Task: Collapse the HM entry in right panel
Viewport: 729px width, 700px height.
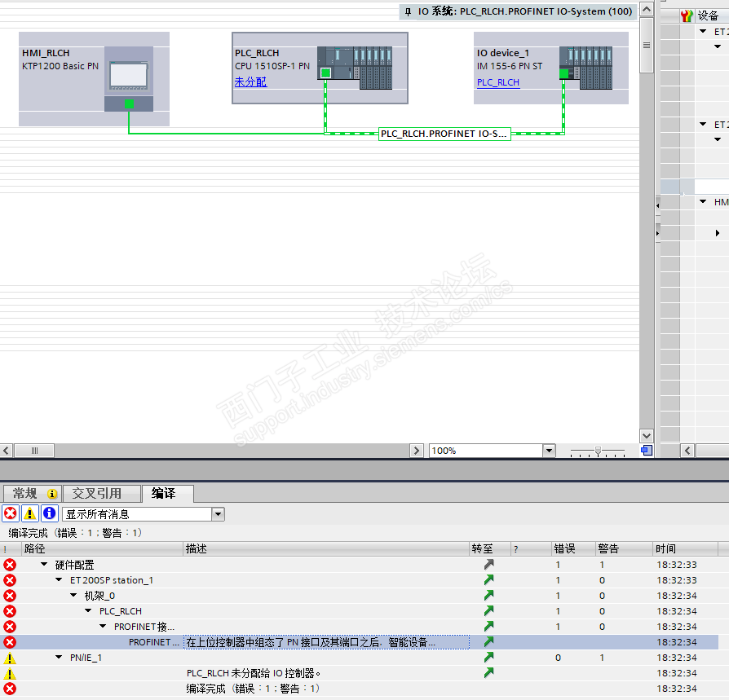Action: pos(703,201)
